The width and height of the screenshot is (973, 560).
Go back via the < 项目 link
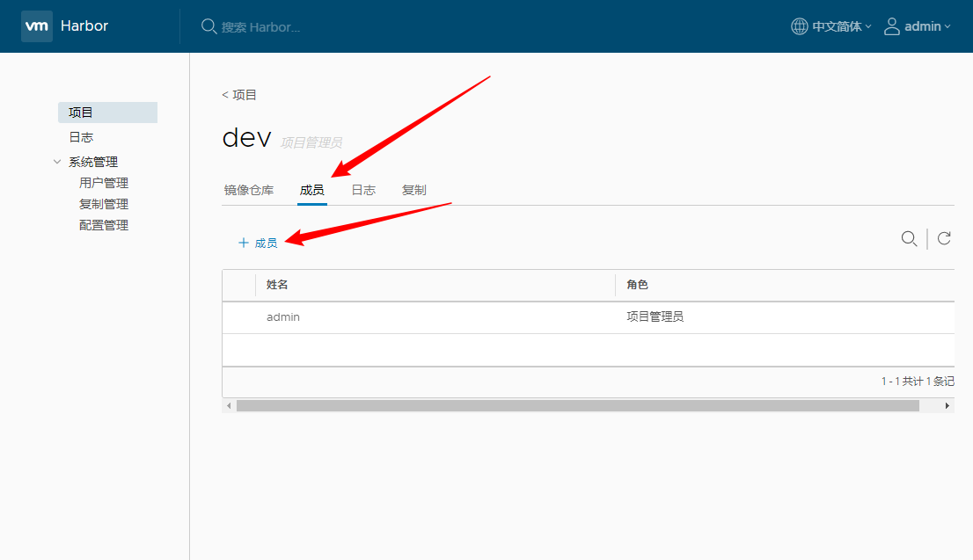coord(239,95)
